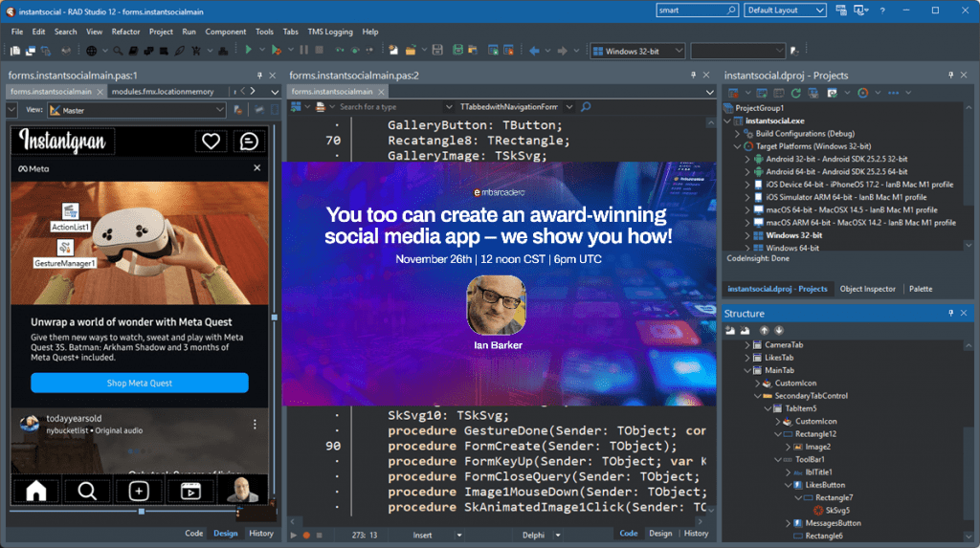Click the magnifier find icon in main toolbar
The image size is (980, 548).
point(118,51)
